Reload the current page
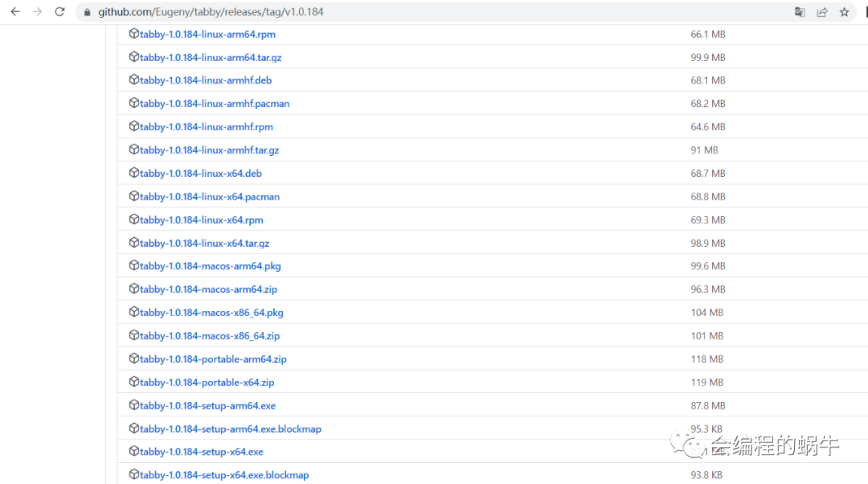868x484 pixels. (59, 11)
